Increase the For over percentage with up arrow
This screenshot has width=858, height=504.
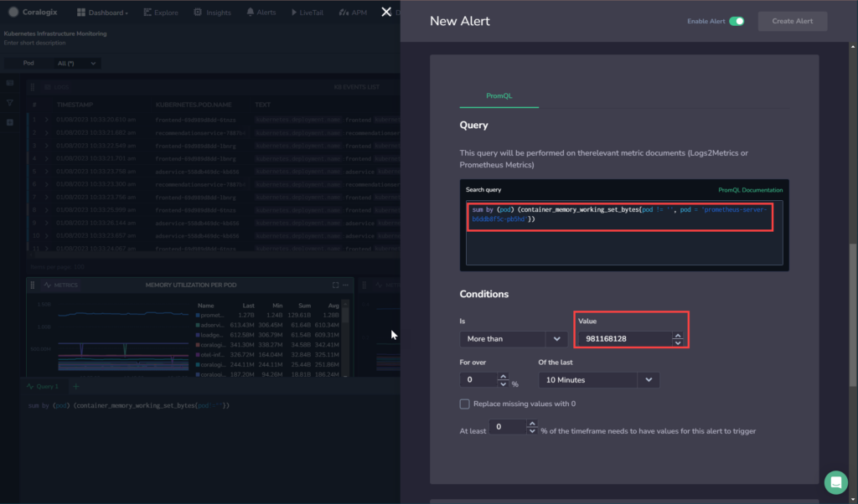click(503, 377)
